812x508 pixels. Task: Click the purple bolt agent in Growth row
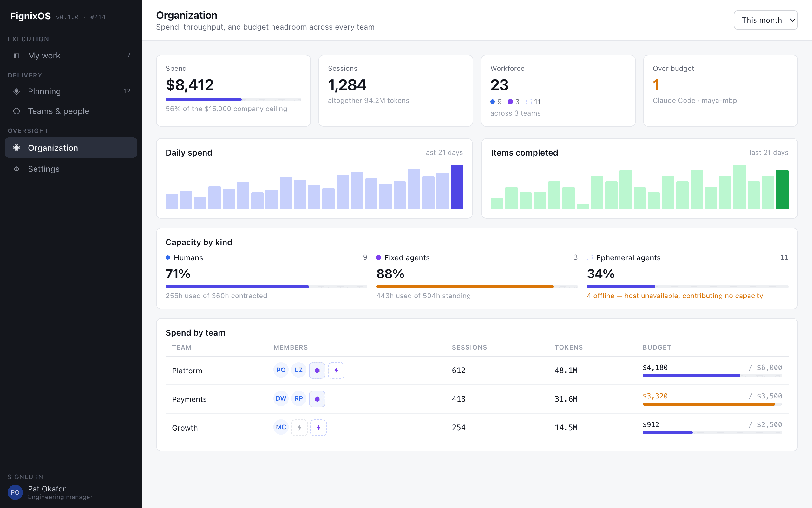(x=318, y=428)
